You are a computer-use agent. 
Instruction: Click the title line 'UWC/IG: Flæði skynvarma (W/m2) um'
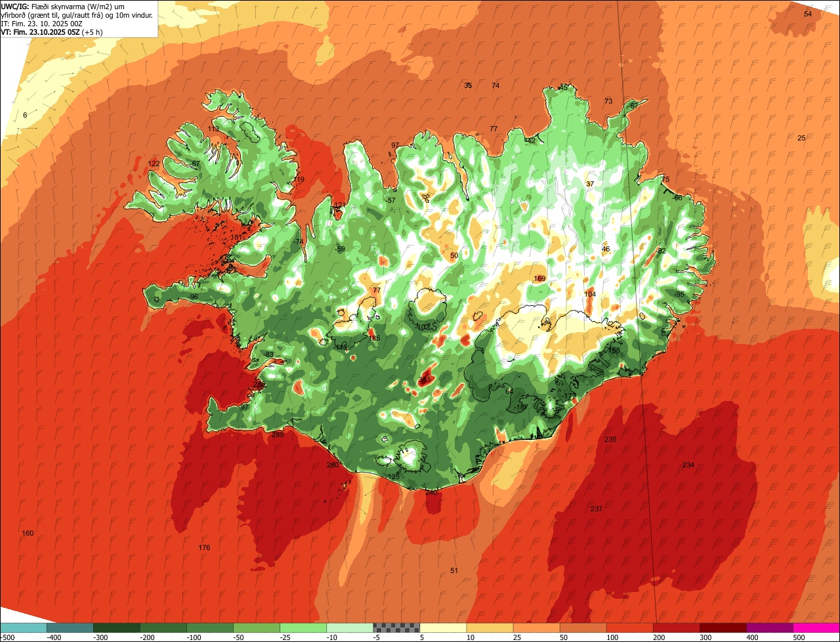63,6
